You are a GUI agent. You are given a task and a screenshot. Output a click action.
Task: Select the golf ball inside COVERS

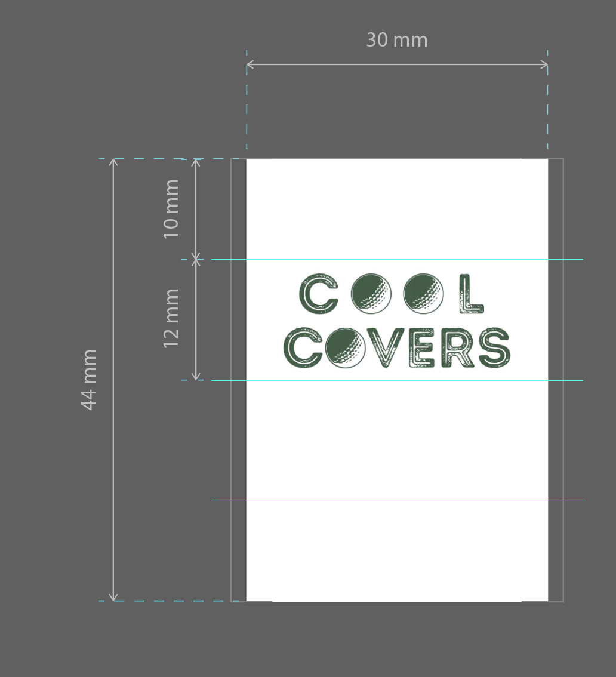tap(347, 349)
